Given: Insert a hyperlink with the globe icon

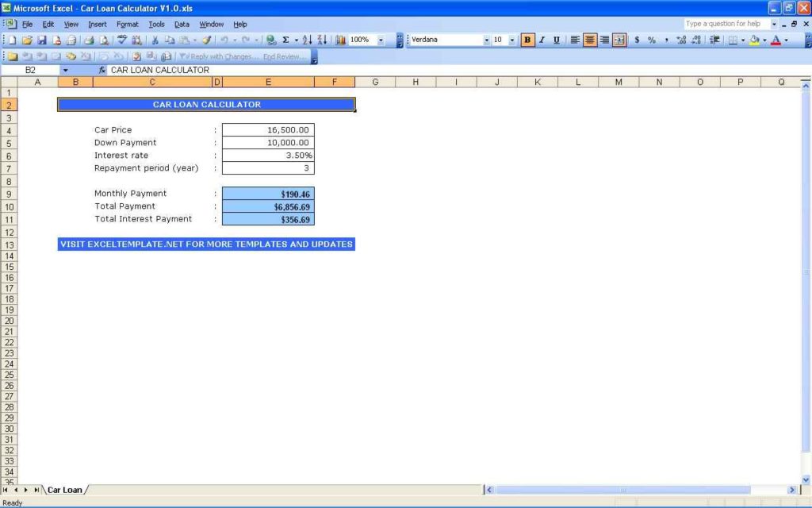Looking at the screenshot, I should [270, 40].
